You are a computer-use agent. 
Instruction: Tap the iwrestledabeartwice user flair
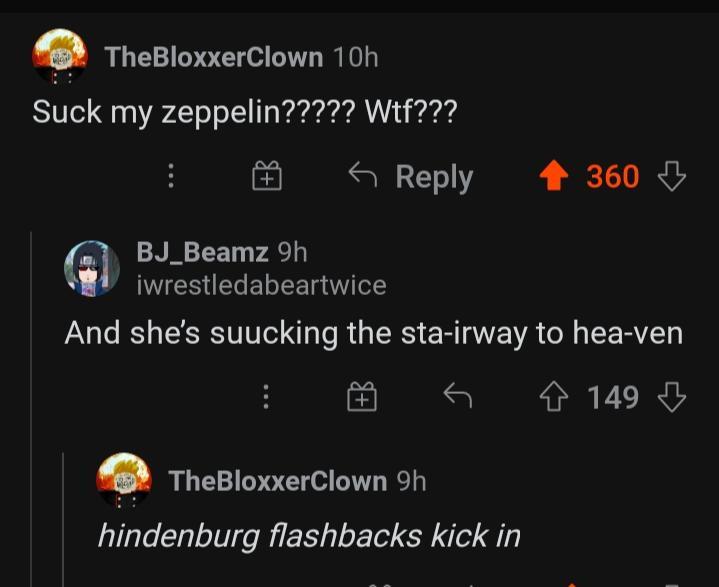(261, 285)
